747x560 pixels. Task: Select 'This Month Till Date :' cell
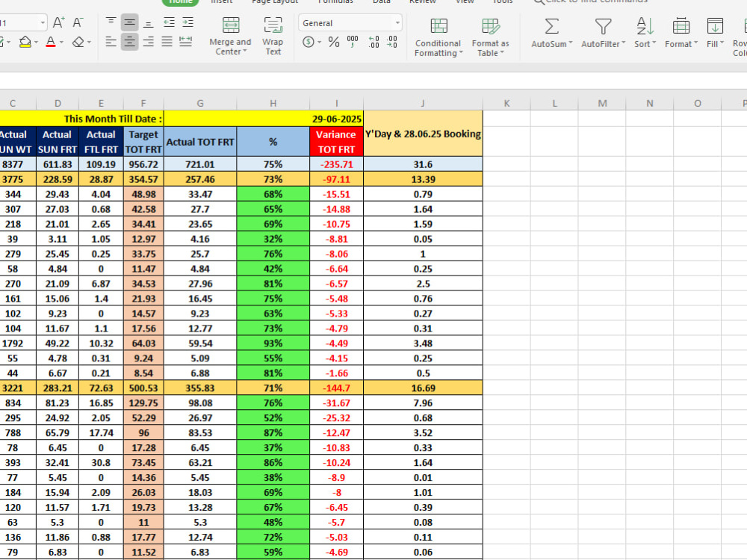click(81, 119)
